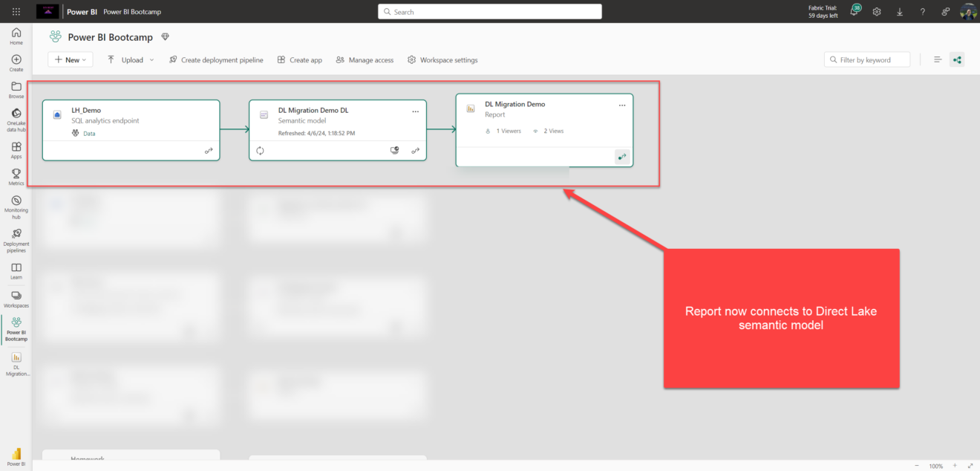Open Manage access
Viewport: 980px width, 471px height.
tap(365, 59)
